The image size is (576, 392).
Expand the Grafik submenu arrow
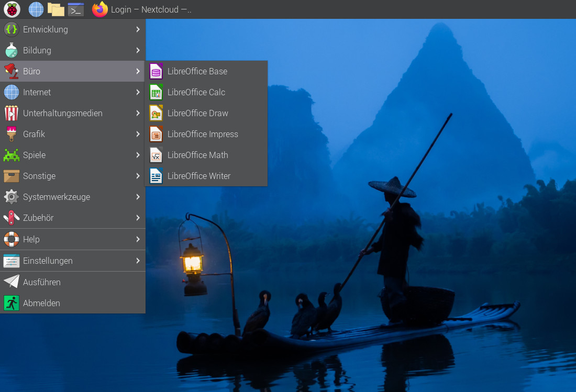(138, 134)
